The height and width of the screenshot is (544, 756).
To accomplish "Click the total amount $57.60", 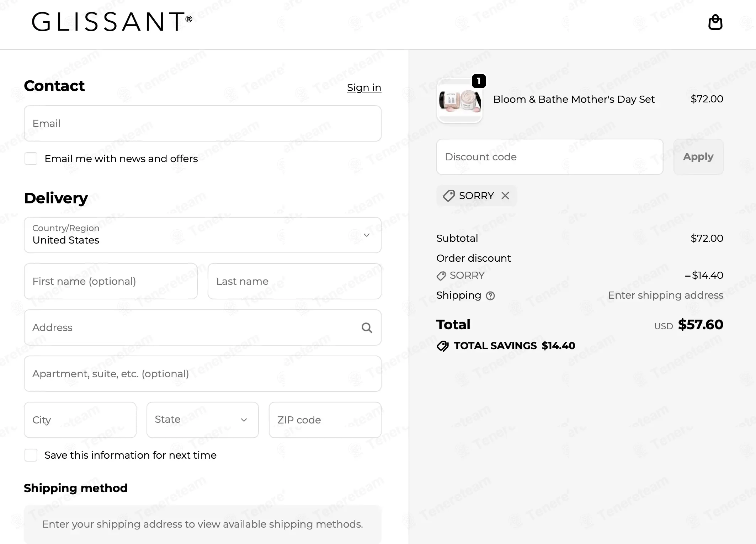I will [701, 325].
